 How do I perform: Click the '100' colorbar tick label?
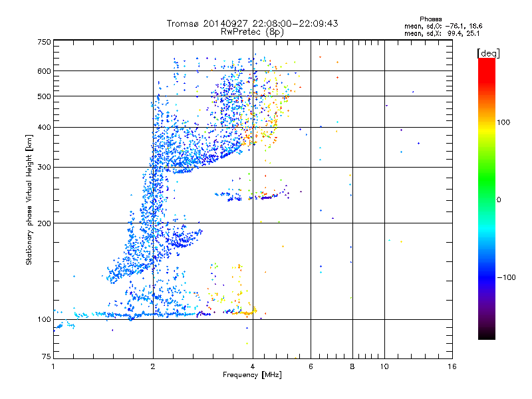click(503, 122)
